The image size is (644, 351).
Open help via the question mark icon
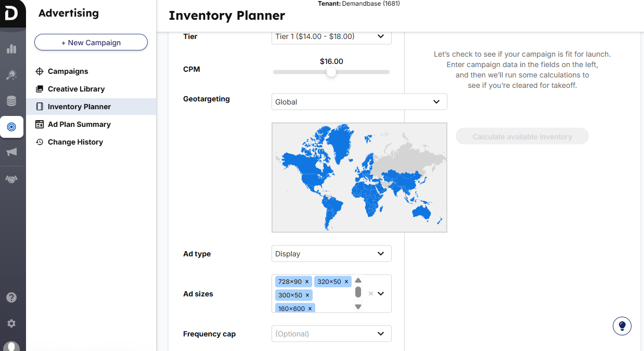pos(11,297)
